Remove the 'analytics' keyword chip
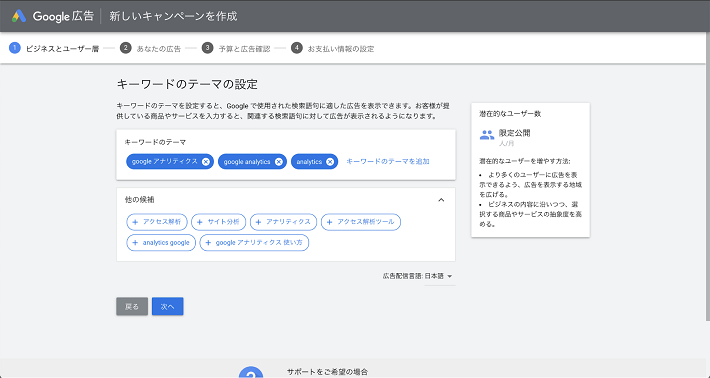Image resolution: width=710 pixels, height=378 pixels. coord(330,162)
